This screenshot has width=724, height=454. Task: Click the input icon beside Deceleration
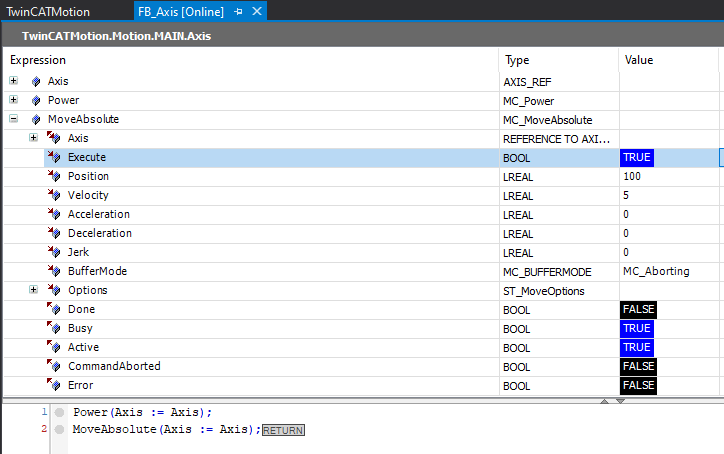click(54, 232)
